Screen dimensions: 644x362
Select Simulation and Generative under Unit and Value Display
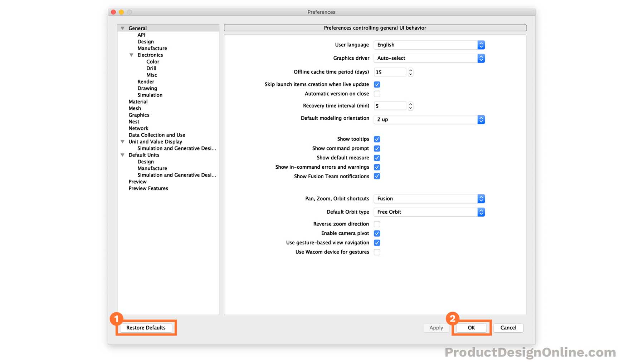pos(177,148)
